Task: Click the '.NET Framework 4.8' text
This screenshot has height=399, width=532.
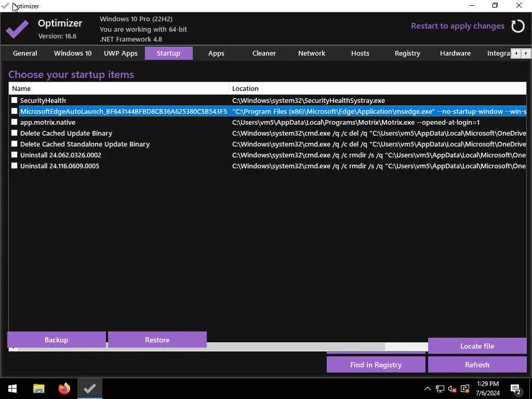Action: point(131,39)
